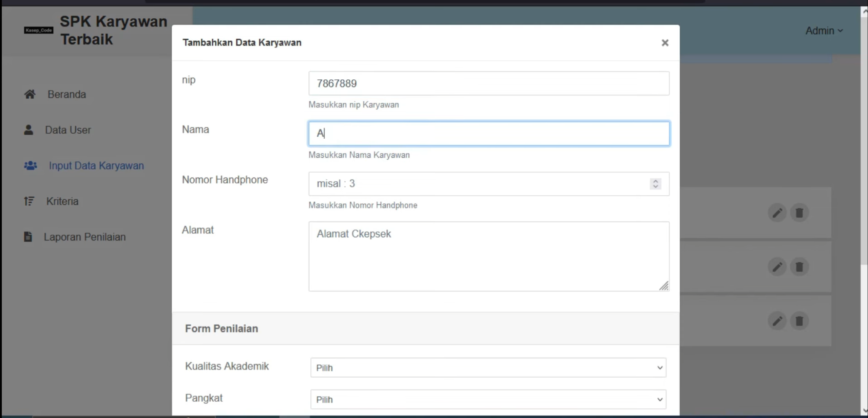Click the Nomor Handphone number field
This screenshot has height=418, width=868.
pos(489,184)
